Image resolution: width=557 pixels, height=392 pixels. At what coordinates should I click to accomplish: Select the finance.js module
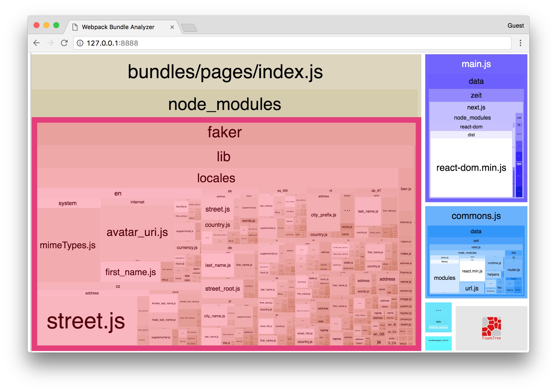point(406,272)
